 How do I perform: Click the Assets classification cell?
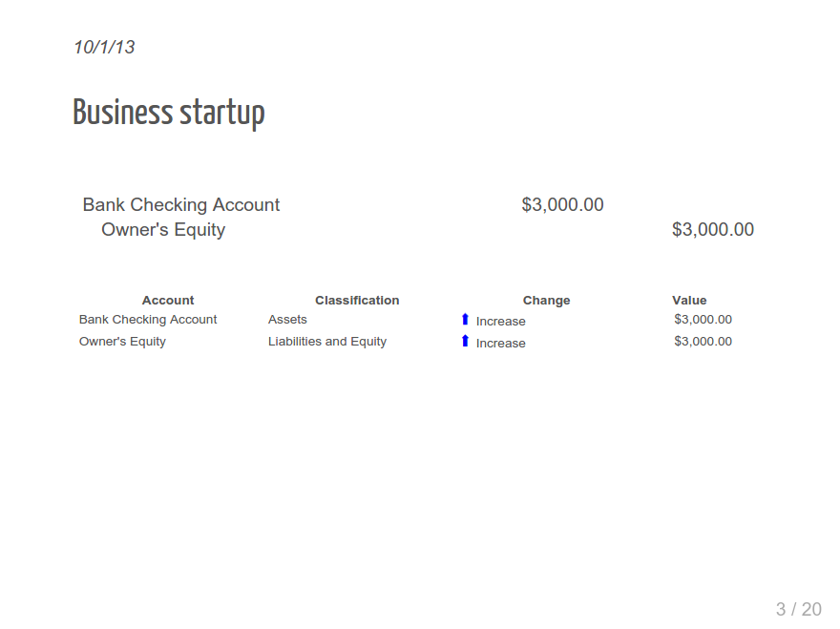click(287, 320)
